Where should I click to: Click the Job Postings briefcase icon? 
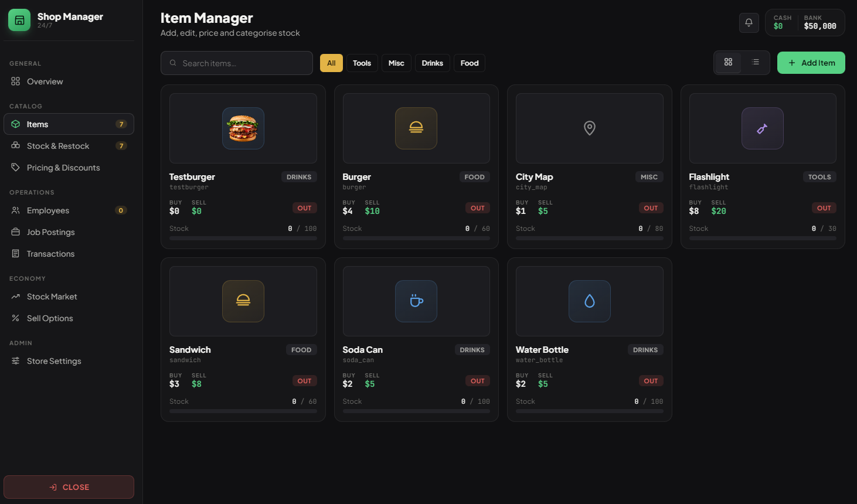pyautogui.click(x=16, y=232)
